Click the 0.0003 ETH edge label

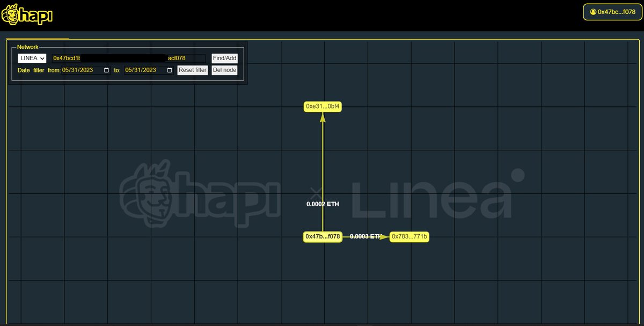[x=365, y=236]
